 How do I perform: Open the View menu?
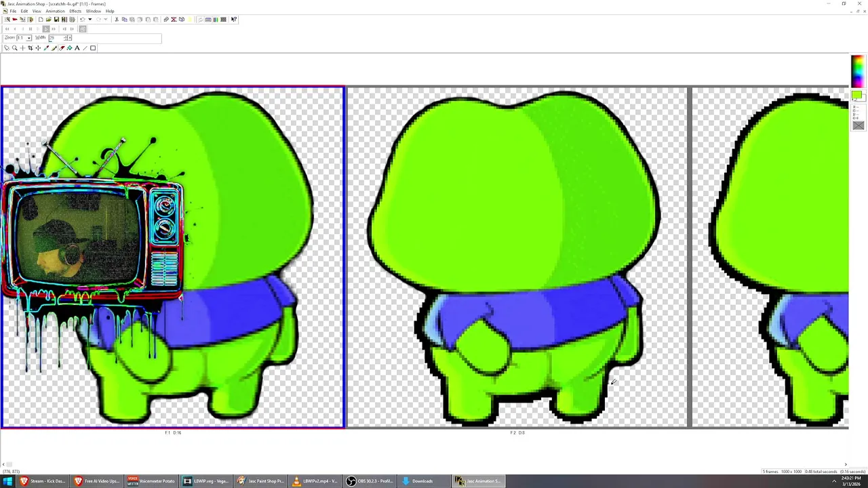tap(37, 11)
